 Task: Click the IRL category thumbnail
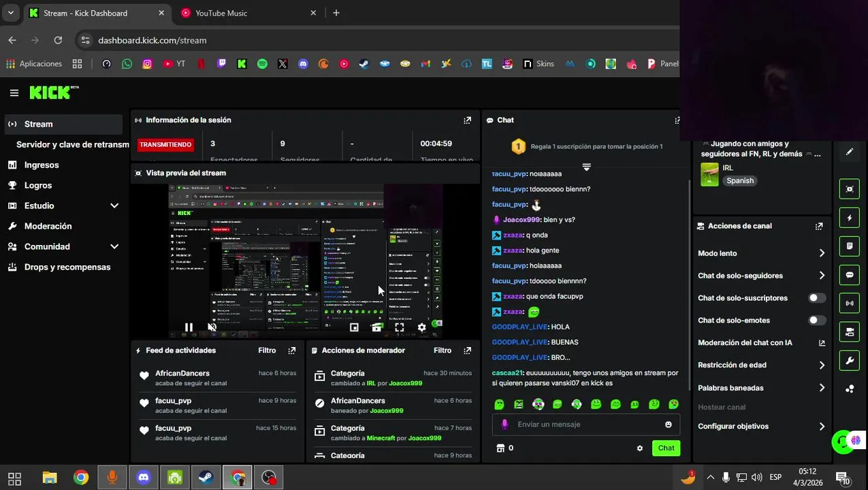coord(710,174)
